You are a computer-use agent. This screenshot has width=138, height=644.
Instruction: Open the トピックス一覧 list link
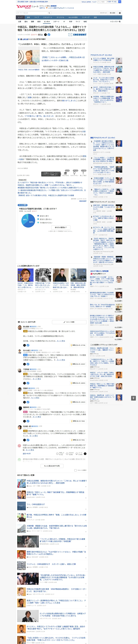pos(115,21)
